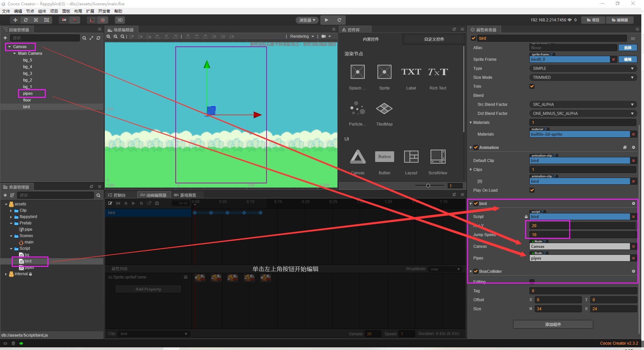Open the 节点 menu
The image size is (644, 350).
tap(30, 11)
